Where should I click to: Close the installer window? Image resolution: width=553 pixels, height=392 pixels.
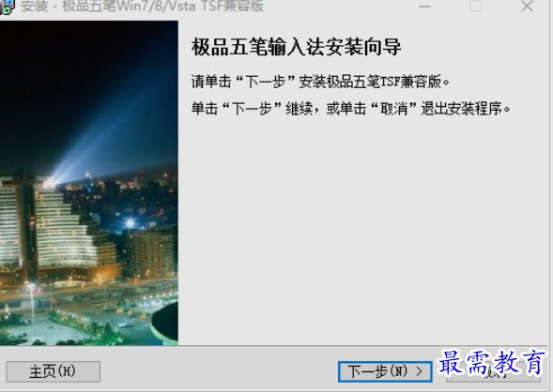tap(528, 6)
